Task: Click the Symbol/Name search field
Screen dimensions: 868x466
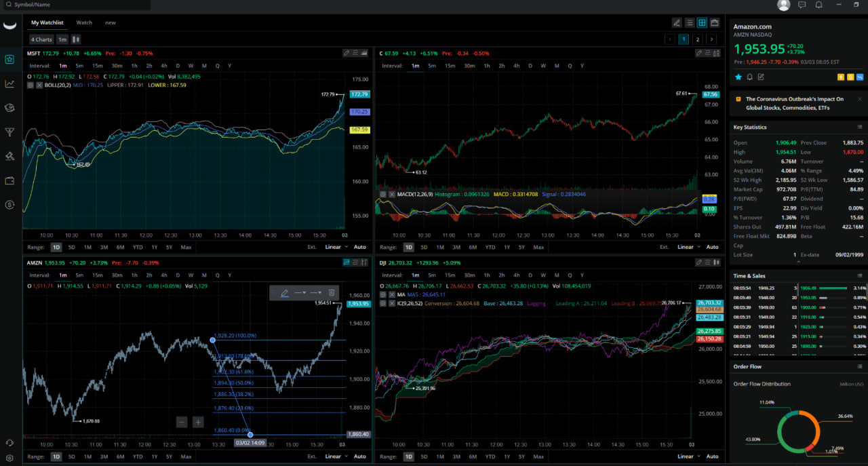Action: tap(75, 5)
